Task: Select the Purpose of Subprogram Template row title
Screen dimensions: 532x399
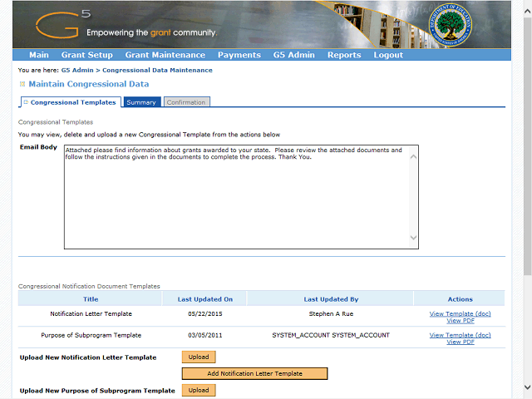Action: pos(91,335)
